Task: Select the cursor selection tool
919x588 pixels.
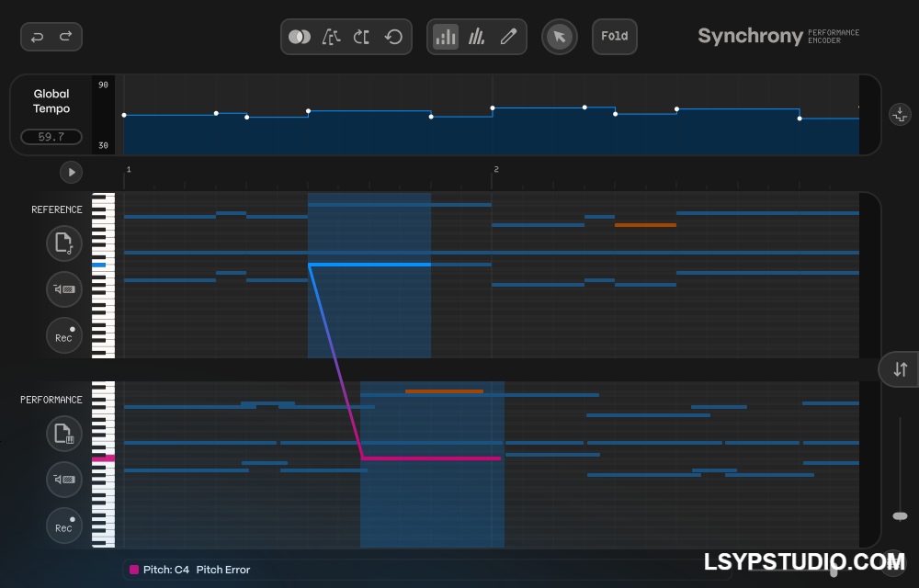Action: click(x=560, y=37)
